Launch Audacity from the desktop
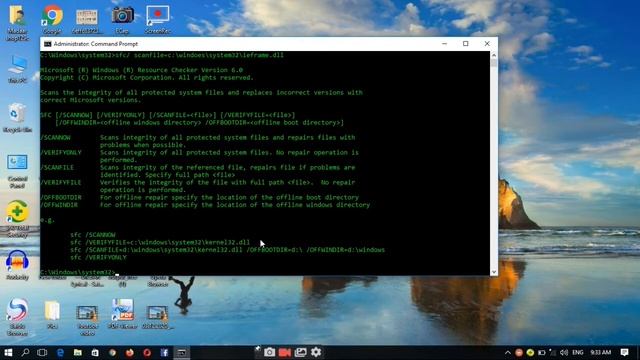Screen dimensions: 640x360 tap(17, 264)
